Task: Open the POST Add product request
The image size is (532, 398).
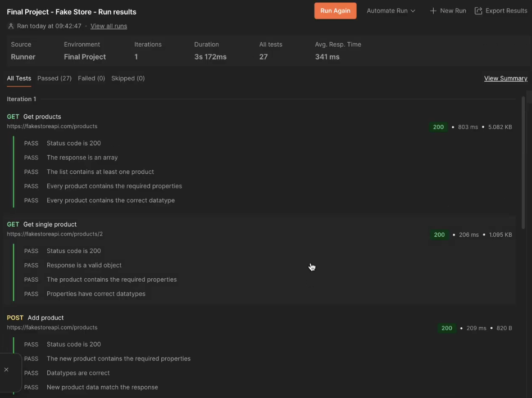Action: pos(35,318)
